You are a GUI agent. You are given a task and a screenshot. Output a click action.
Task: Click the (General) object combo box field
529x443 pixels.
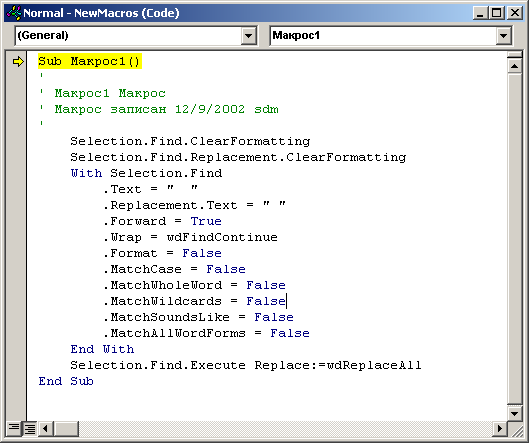pos(136,35)
